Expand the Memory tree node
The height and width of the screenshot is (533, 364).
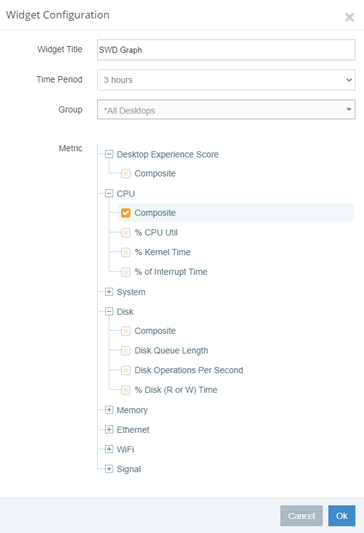(x=109, y=410)
